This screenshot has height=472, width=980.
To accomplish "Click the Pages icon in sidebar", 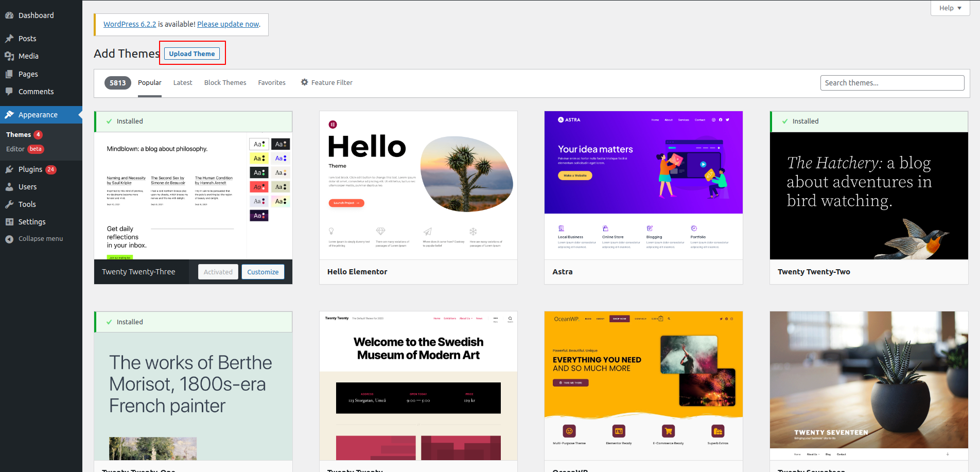I will pos(10,74).
